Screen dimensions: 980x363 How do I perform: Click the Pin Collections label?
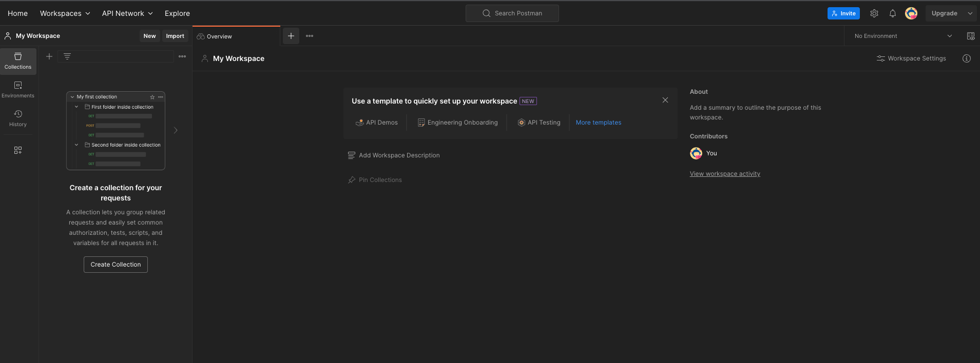pyautogui.click(x=380, y=180)
